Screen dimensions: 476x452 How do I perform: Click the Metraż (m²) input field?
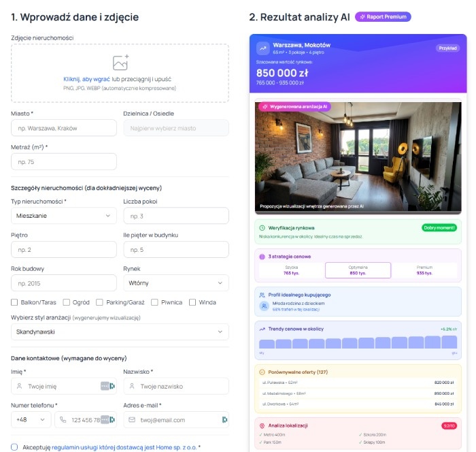coord(64,162)
